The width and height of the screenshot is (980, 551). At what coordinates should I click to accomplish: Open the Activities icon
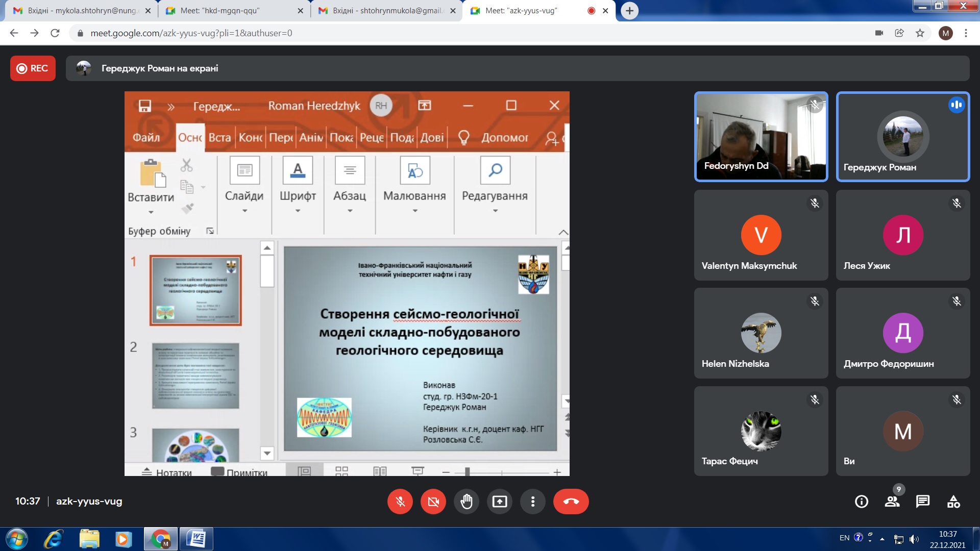tap(953, 502)
